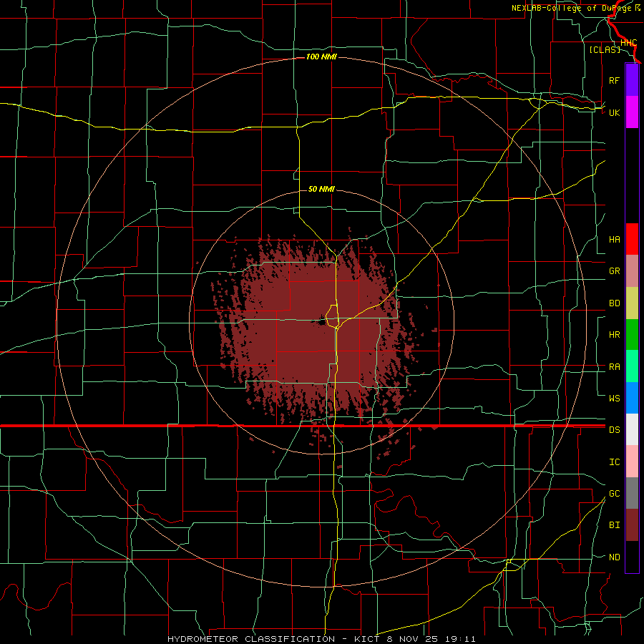
Task: Click the RF purple legend swatch
Action: pos(632,80)
